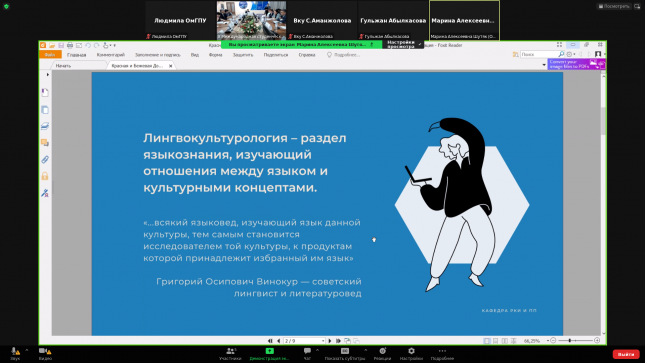Open the search settings gear dropdown

(x=571, y=54)
